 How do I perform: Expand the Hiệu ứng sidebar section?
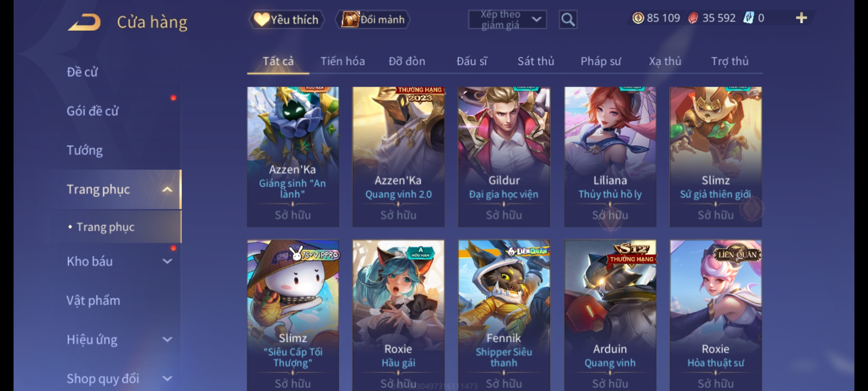click(167, 339)
